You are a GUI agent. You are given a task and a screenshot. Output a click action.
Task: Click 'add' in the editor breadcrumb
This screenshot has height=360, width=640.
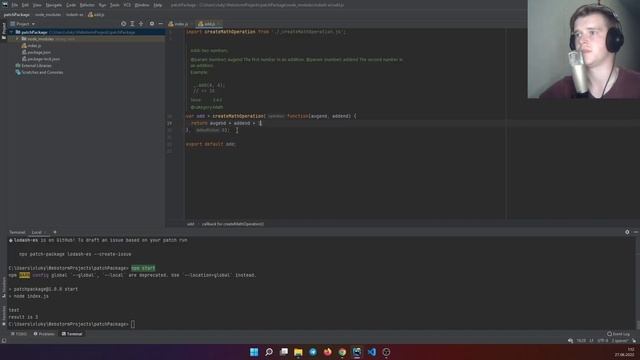click(191, 224)
